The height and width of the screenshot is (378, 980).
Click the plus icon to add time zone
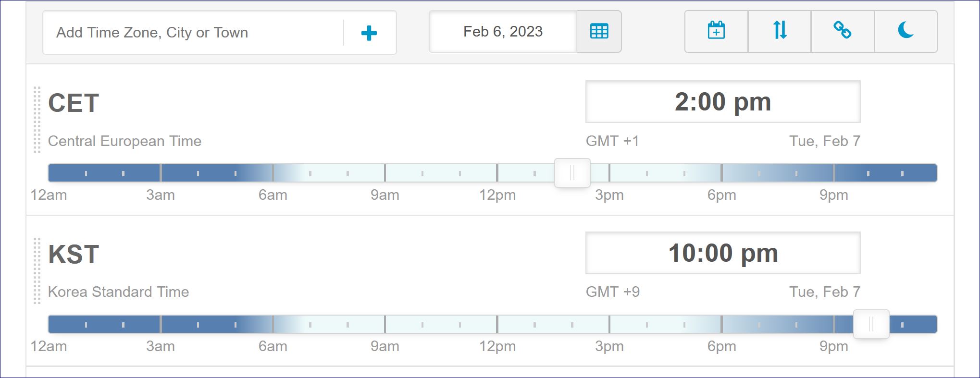pos(369,33)
